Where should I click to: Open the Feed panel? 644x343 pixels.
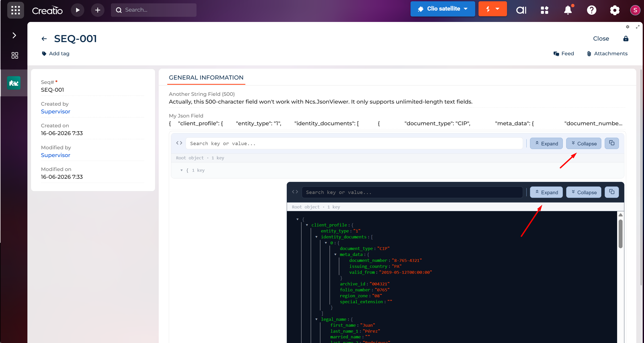click(564, 53)
